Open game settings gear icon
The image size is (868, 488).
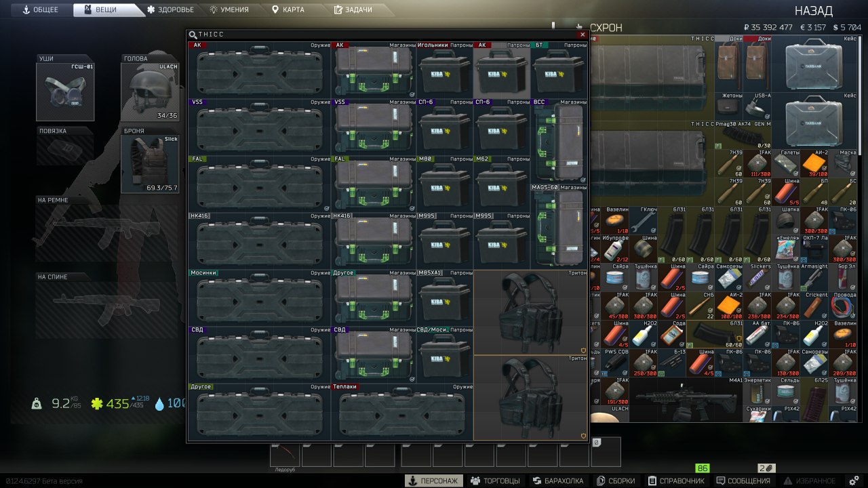tap(854, 481)
